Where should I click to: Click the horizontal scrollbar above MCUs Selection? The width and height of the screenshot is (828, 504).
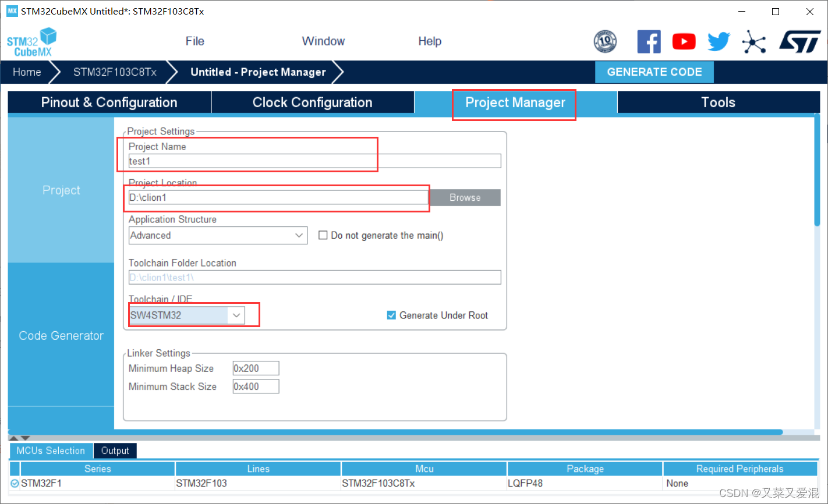[396, 432]
